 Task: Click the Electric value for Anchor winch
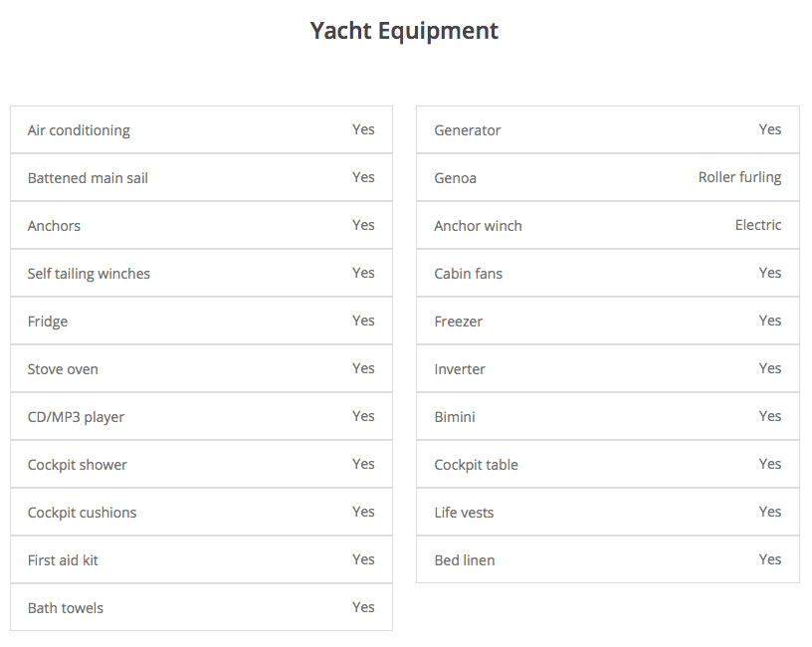[758, 225]
